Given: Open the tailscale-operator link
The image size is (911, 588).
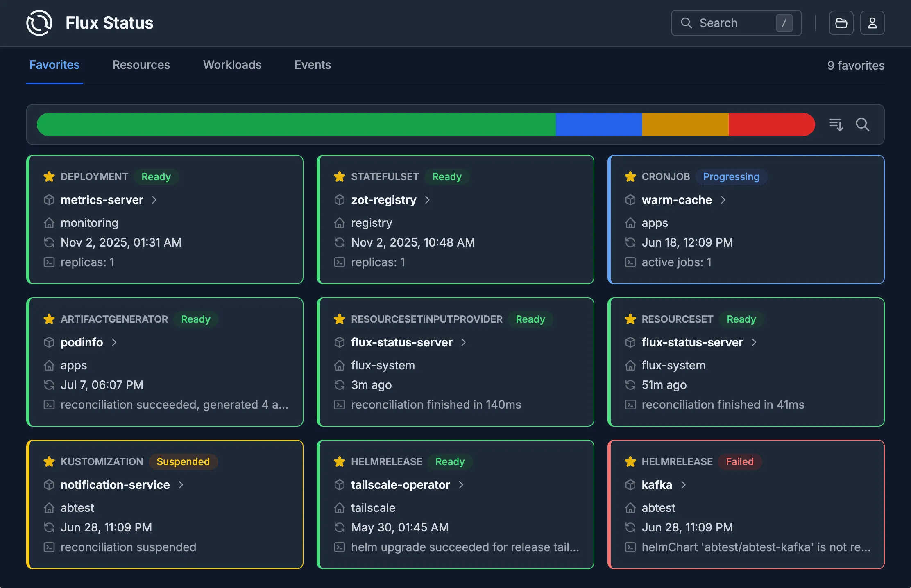Looking at the screenshot, I should 401,485.
